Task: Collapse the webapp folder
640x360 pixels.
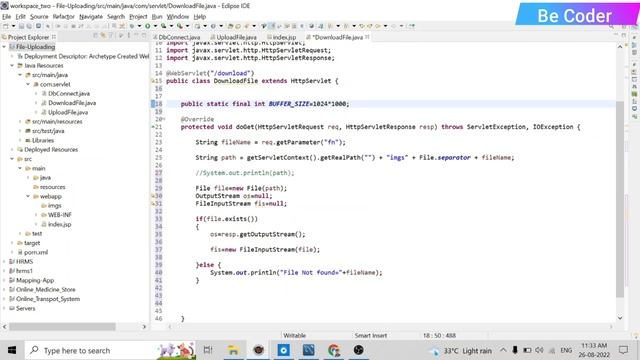Action: click(28, 196)
